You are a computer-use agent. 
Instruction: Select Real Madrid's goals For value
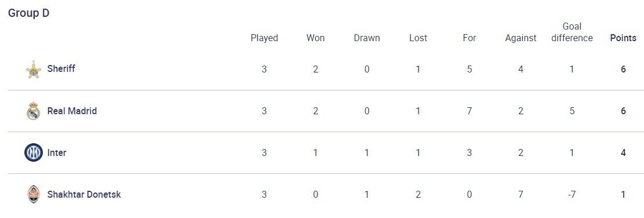click(470, 111)
